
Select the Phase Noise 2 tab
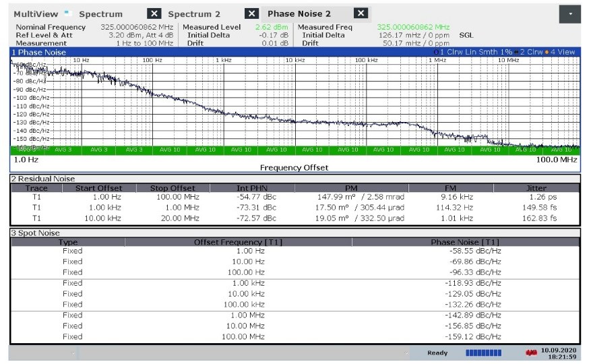(299, 14)
